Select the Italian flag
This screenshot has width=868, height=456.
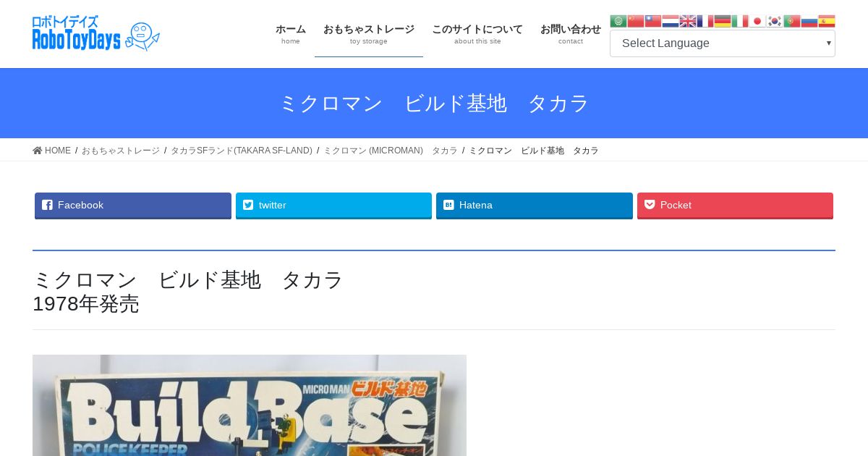(740, 21)
